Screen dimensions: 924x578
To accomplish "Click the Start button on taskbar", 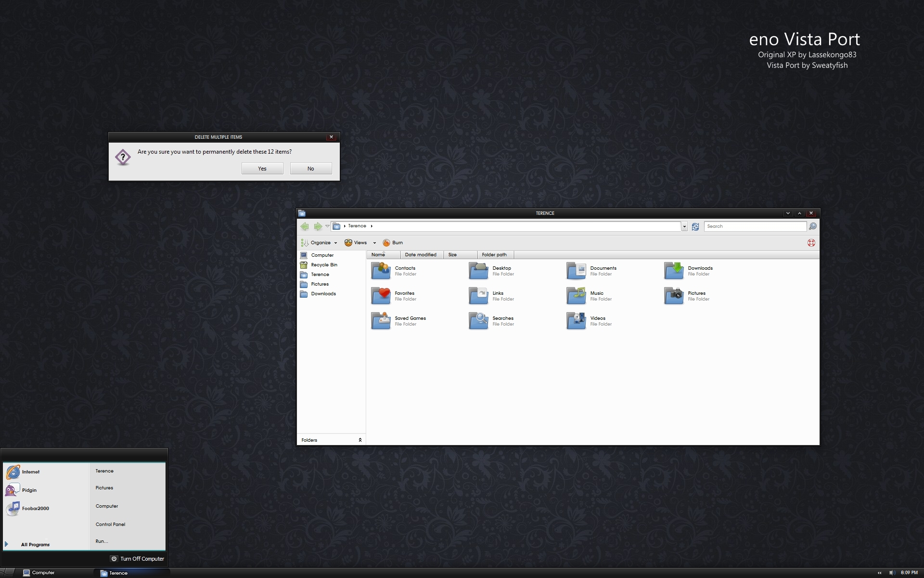I will [8, 573].
